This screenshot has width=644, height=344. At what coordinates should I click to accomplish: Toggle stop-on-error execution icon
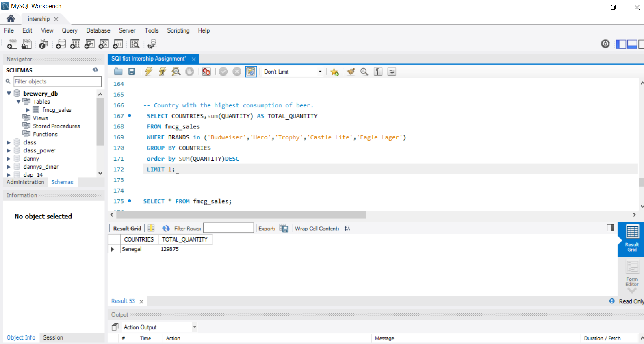point(206,72)
